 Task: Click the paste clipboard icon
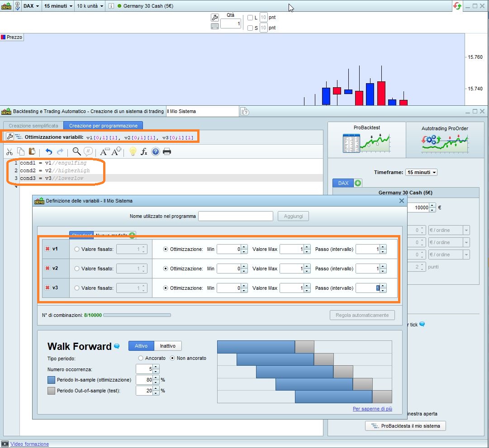tap(32, 151)
